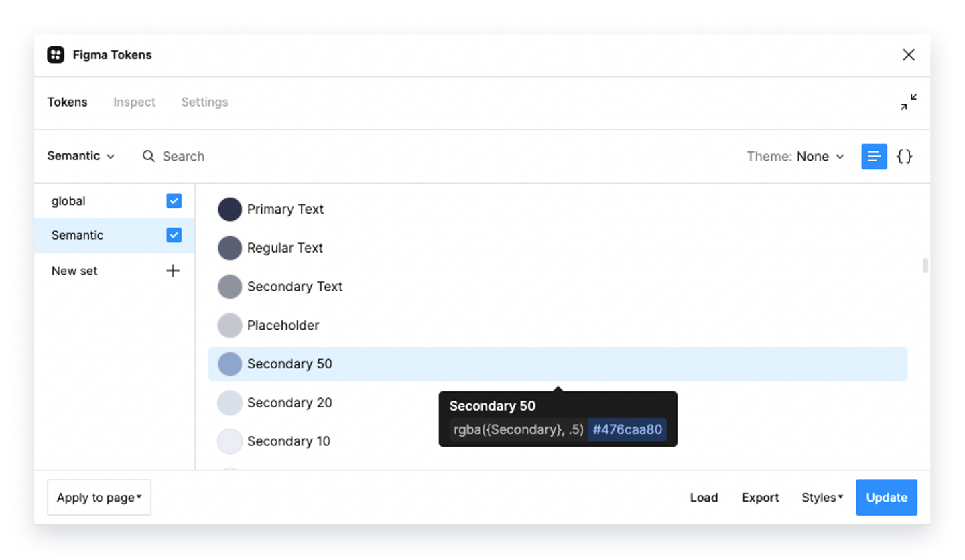Open the Settings tab
Screen dimensions: 965x560
[x=204, y=102]
